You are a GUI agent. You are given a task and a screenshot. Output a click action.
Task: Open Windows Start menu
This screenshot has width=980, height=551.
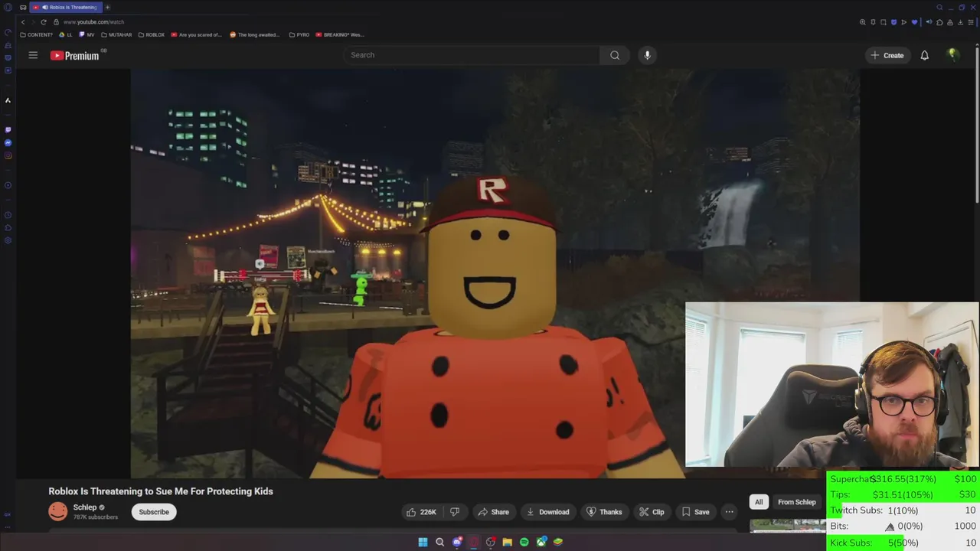pos(423,542)
